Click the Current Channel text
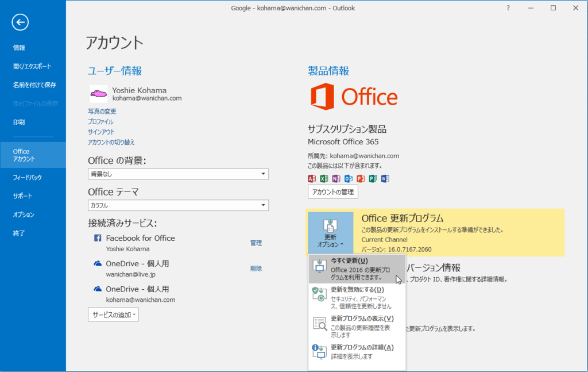The width and height of the screenshot is (588, 372). coord(384,240)
